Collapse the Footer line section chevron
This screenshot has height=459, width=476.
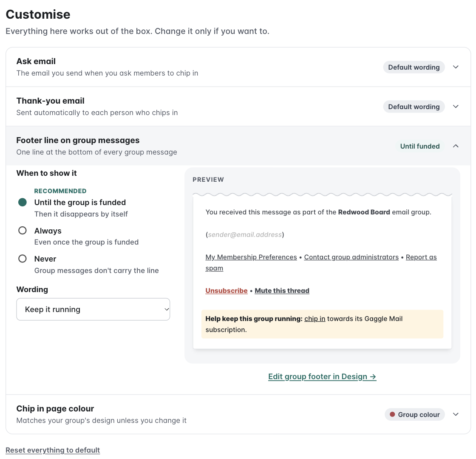tap(456, 146)
